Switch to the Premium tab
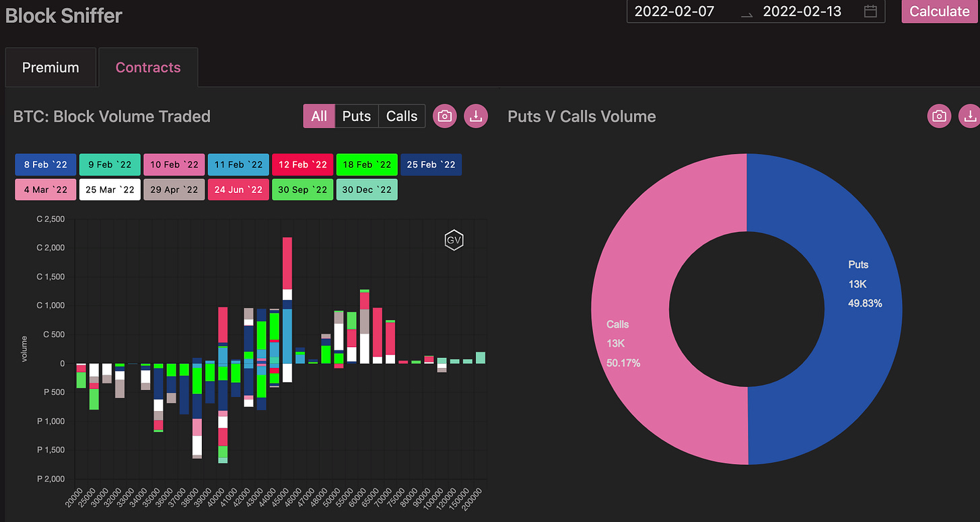Image resolution: width=980 pixels, height=522 pixels. [x=50, y=67]
